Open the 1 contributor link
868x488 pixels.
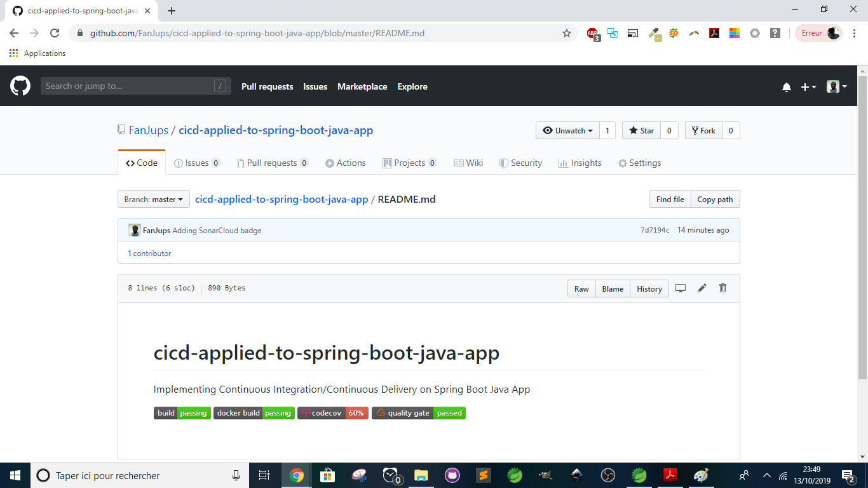[149, 253]
